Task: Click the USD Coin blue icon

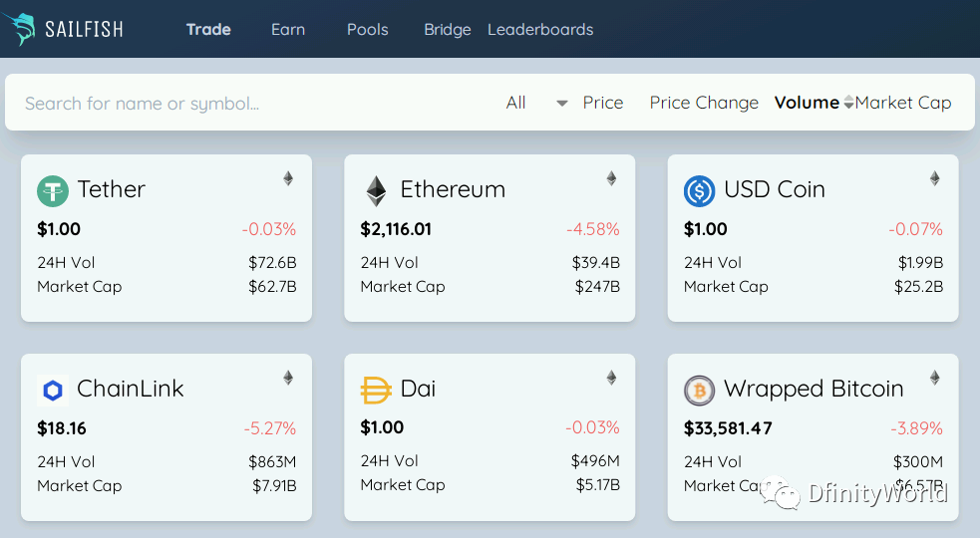Action: (x=700, y=191)
